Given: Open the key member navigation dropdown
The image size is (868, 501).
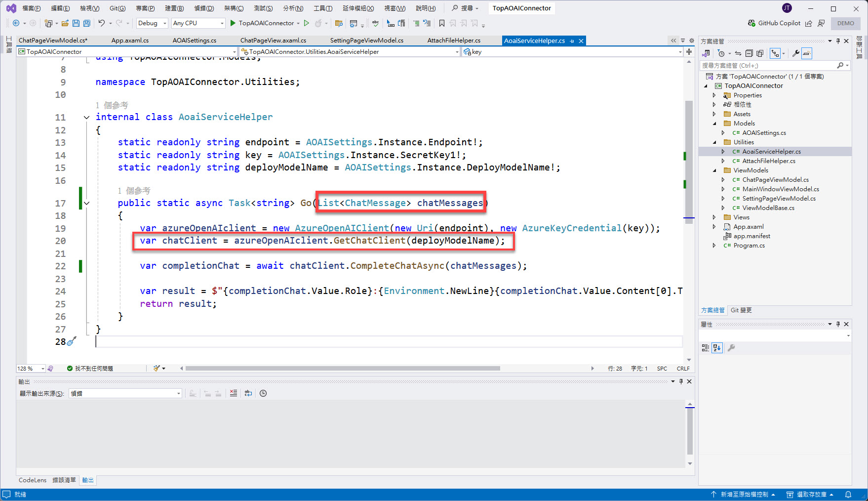Looking at the screenshot, I should 573,51.
